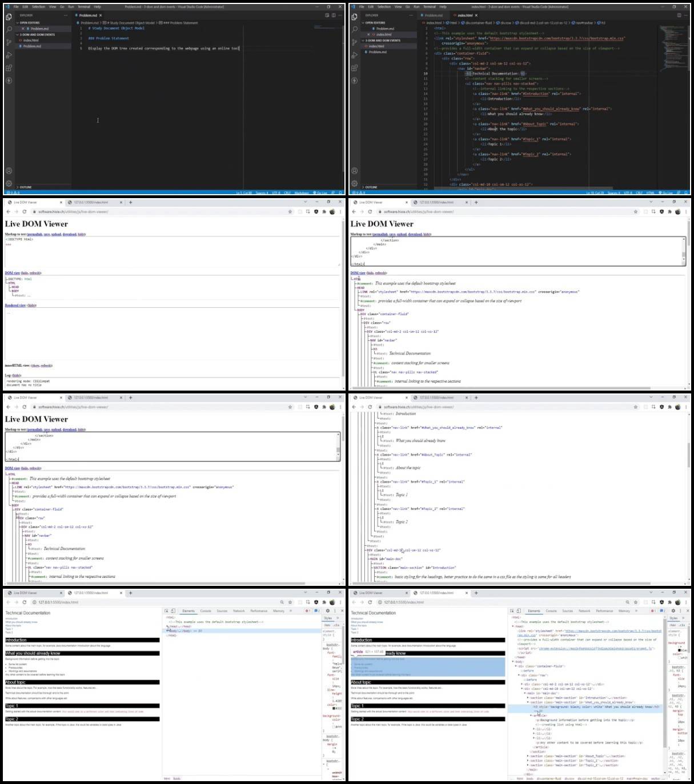
Task: Click '#text: Topic 2' line in Live DOM Viewer
Action: [x=395, y=522]
